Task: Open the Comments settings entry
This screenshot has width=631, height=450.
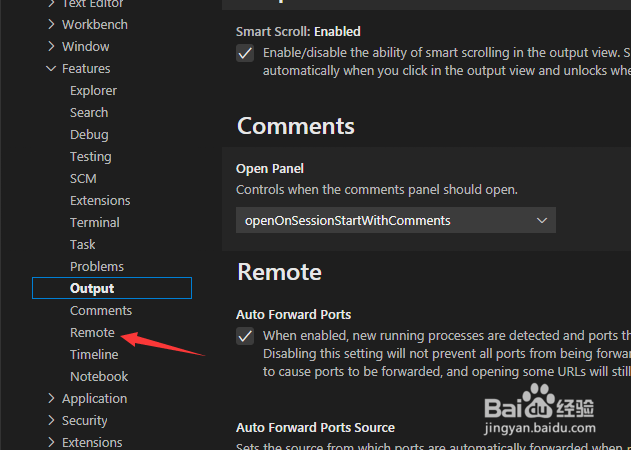Action: tap(101, 311)
